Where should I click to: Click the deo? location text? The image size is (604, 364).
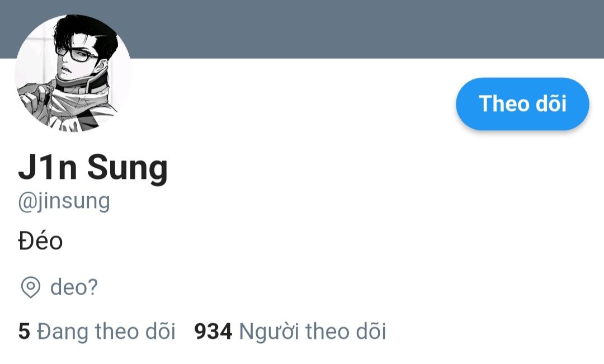pyautogui.click(x=74, y=287)
